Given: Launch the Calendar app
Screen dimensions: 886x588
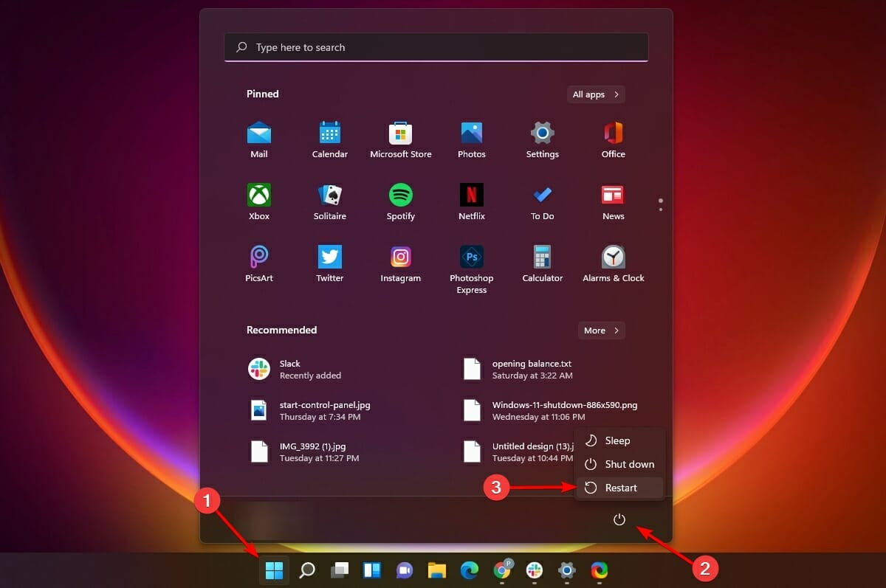Looking at the screenshot, I should (330, 139).
